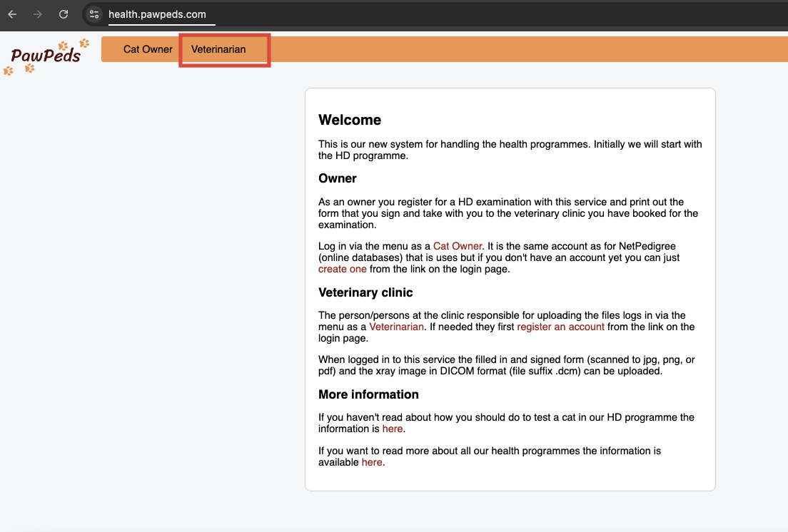Click the paragraph starting 'This is our new system'

pyautogui.click(x=510, y=150)
